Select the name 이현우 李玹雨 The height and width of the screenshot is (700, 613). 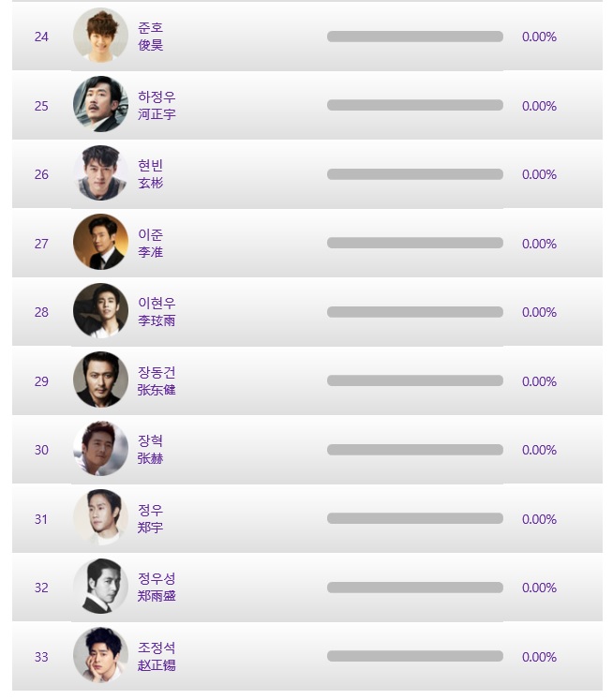(x=157, y=312)
